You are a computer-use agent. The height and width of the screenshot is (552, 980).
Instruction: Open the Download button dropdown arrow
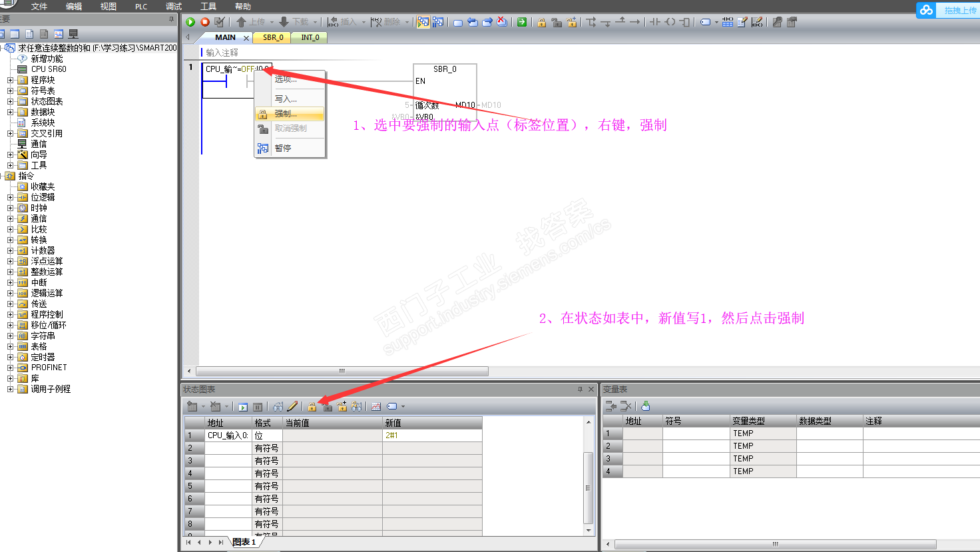(x=315, y=22)
